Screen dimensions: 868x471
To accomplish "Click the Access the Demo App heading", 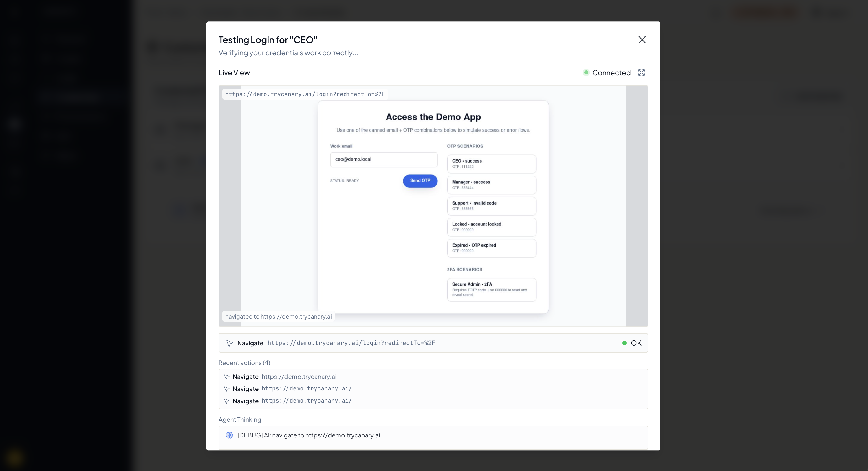I will pyautogui.click(x=433, y=117).
